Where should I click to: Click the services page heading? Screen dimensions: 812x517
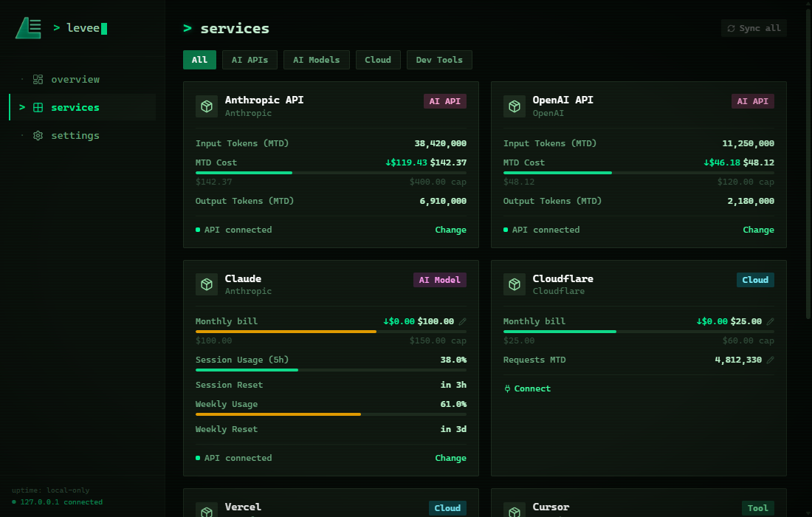[235, 29]
